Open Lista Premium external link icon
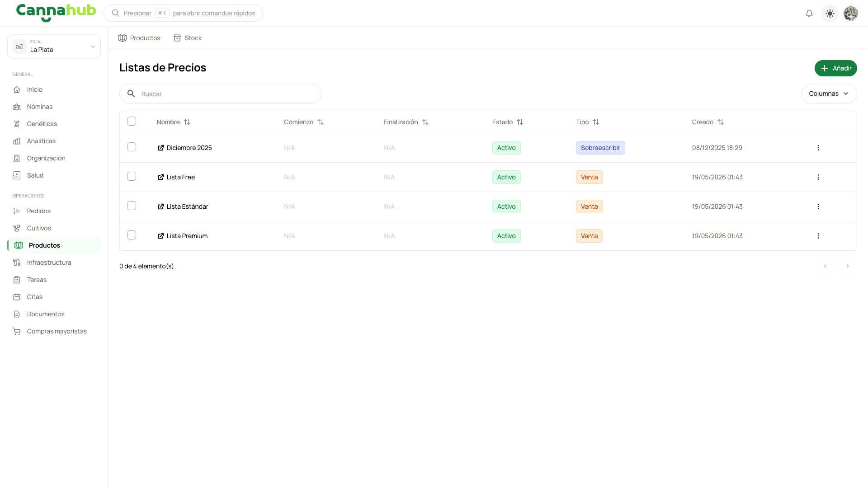This screenshot has height=488, width=868. 160,236
